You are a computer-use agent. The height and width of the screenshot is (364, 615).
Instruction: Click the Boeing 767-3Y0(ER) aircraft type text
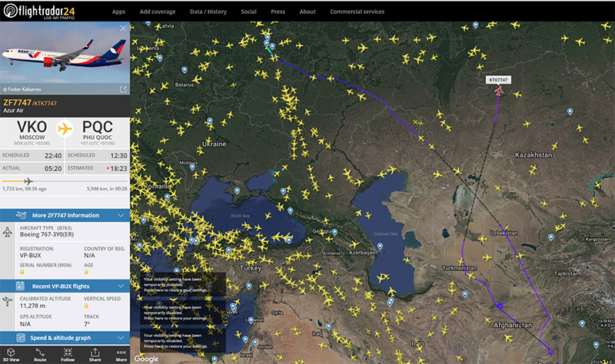tap(47, 234)
